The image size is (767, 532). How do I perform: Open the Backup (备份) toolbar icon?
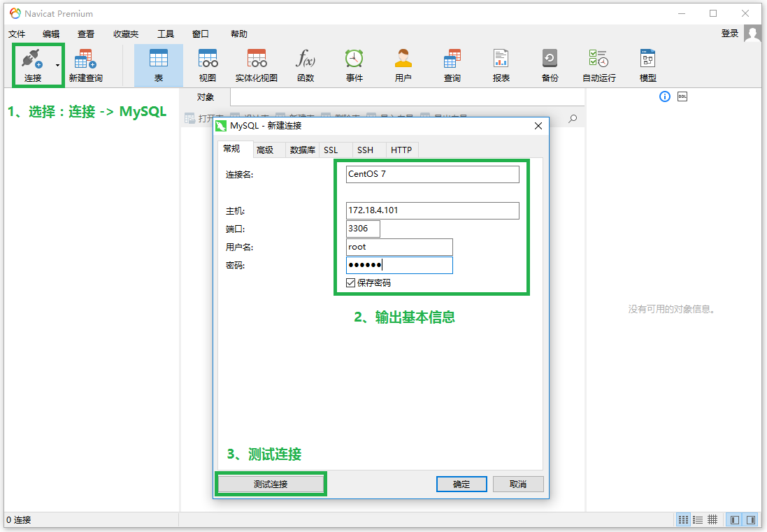click(x=550, y=59)
